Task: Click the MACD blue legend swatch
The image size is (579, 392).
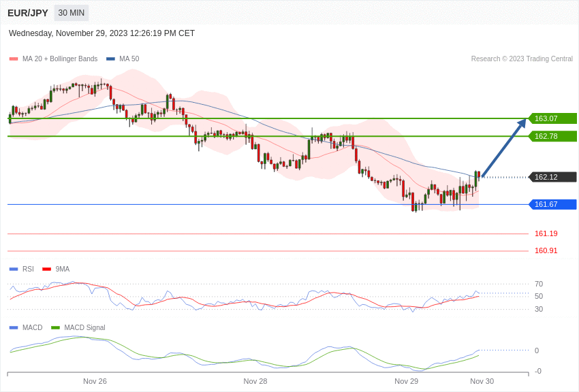Action: pyautogui.click(x=14, y=327)
